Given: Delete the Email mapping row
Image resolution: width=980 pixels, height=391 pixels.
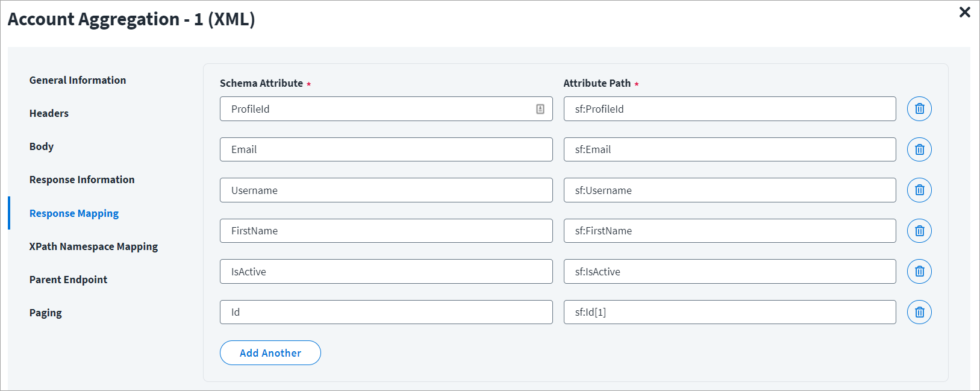Looking at the screenshot, I should pos(919,149).
